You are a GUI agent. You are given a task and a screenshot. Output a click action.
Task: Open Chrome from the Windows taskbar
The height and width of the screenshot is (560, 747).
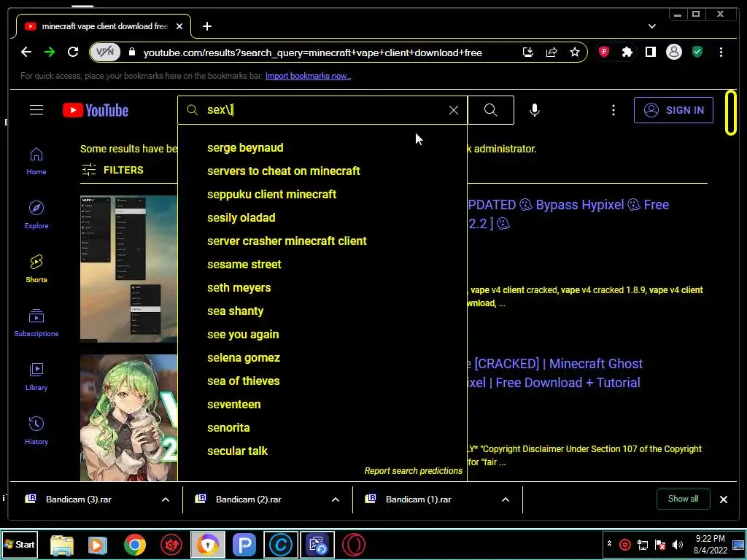click(x=135, y=544)
